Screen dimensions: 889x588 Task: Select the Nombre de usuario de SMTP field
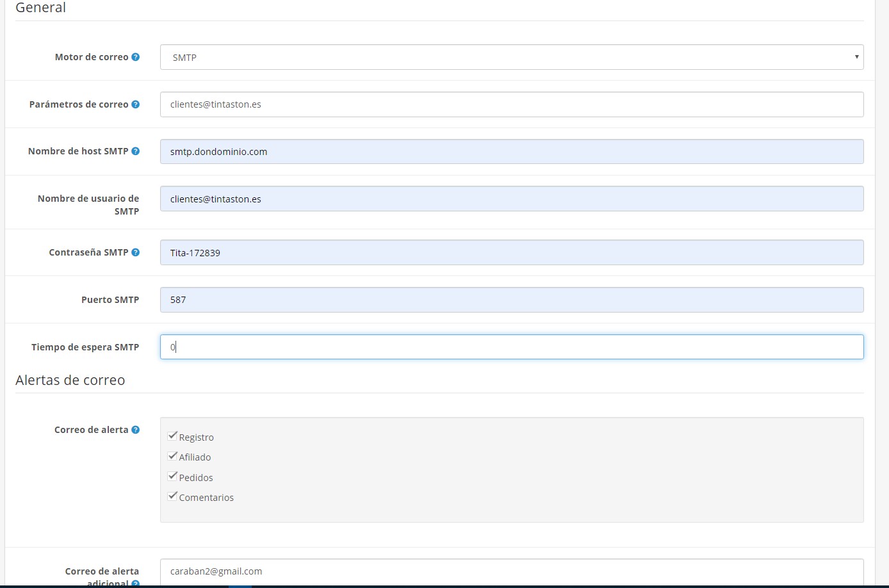pos(512,199)
